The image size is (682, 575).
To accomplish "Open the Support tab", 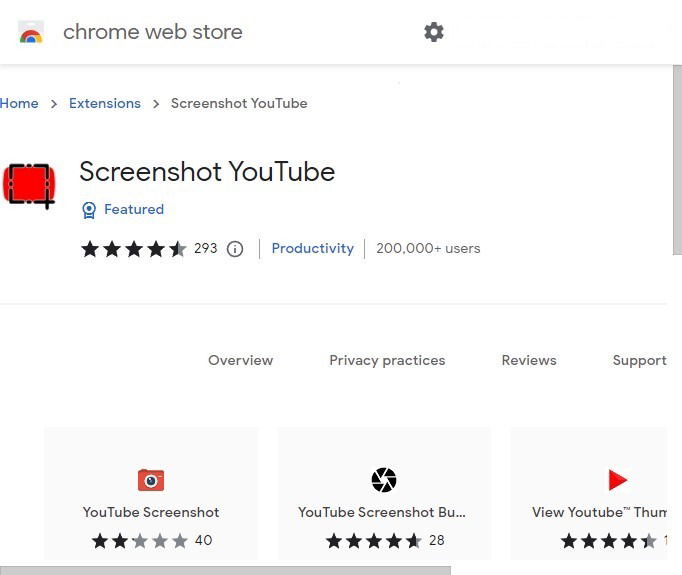I will pos(639,361).
